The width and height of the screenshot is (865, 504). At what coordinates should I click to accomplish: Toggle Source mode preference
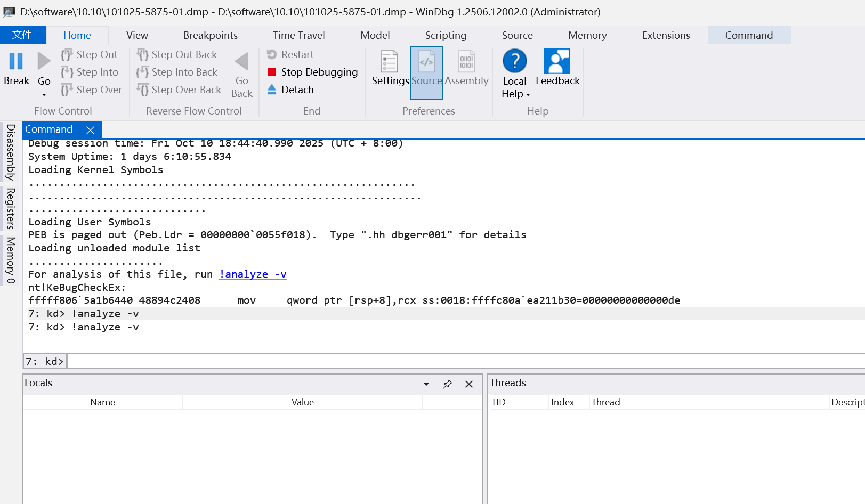(427, 72)
